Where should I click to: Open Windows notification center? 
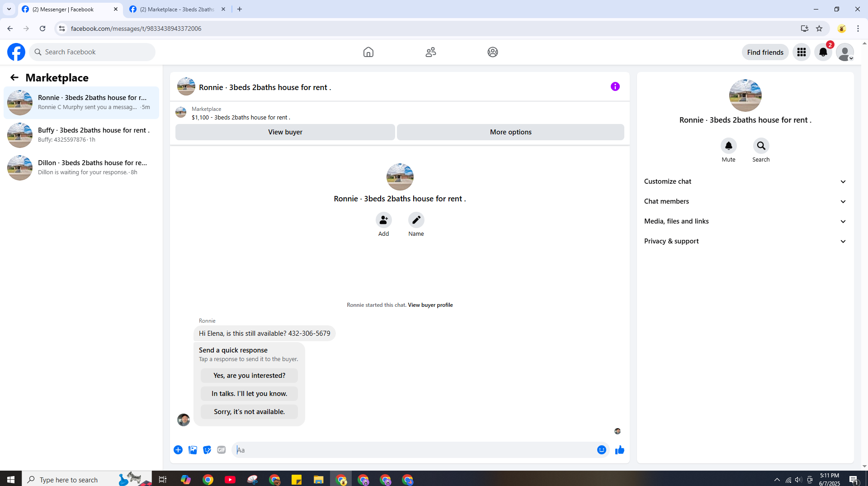coord(854,480)
